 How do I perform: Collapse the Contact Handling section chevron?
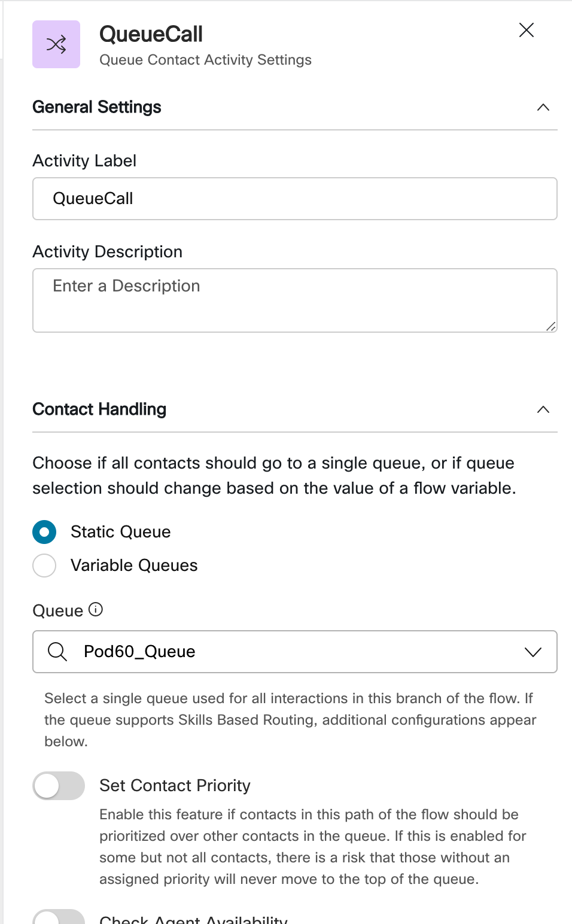tap(543, 410)
